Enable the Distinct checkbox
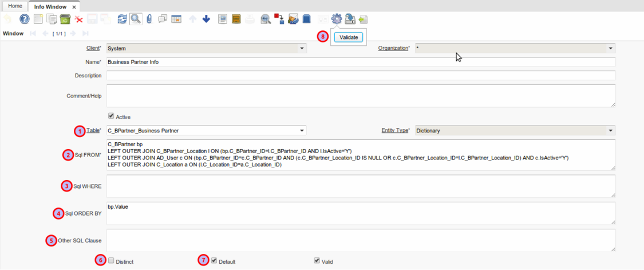Viewport: 644px width, 270px height. [x=111, y=260]
